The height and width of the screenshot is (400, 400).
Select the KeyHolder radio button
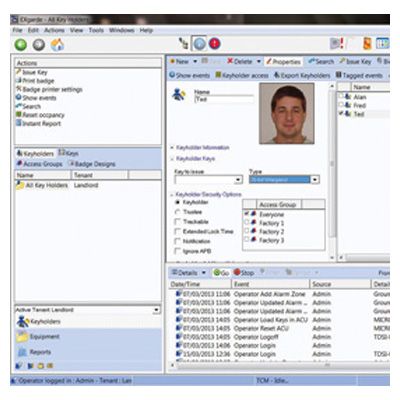[x=178, y=202]
